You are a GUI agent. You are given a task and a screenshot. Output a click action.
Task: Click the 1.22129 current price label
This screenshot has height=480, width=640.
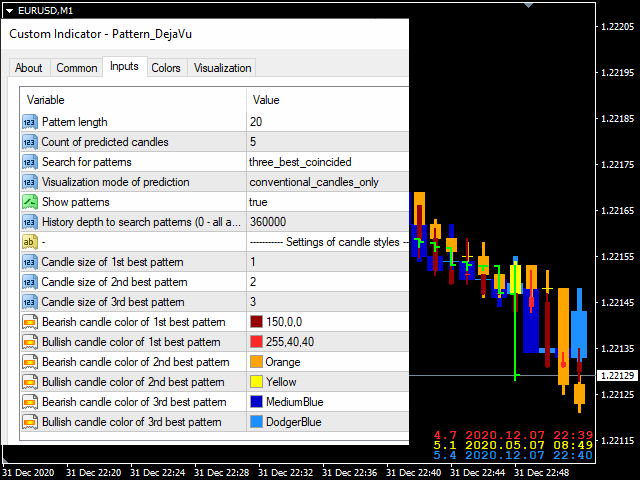618,376
